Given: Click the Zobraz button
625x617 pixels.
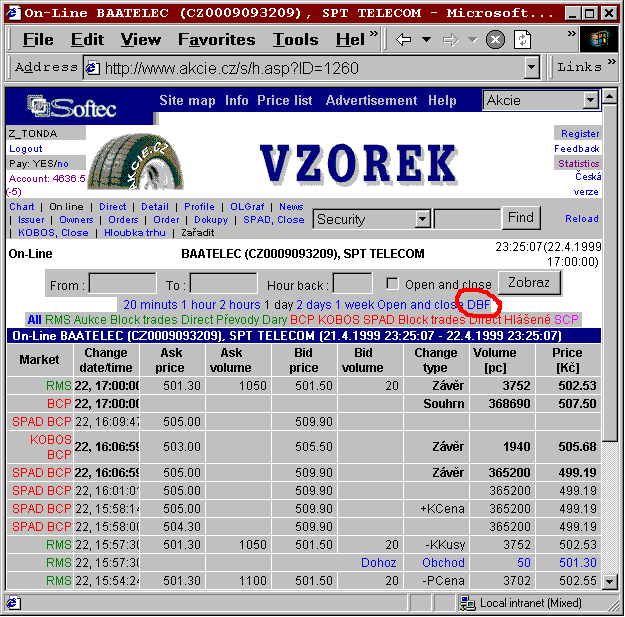Looking at the screenshot, I should (x=529, y=283).
